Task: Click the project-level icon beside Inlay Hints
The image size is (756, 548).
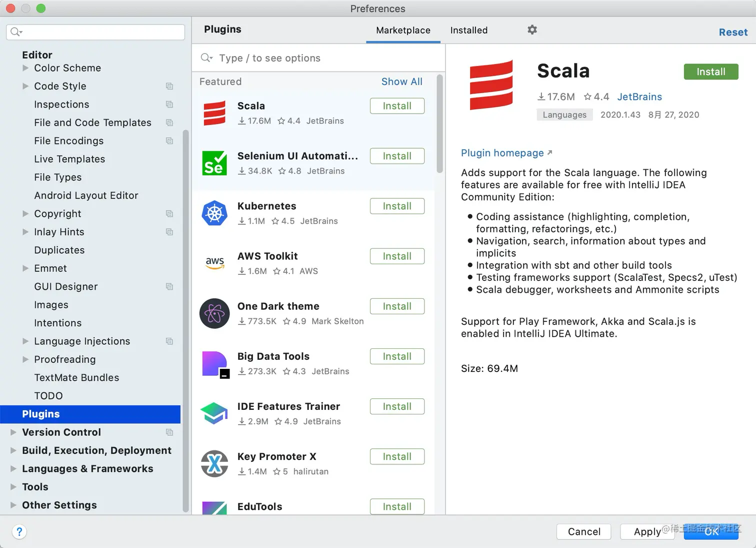Action: click(169, 232)
